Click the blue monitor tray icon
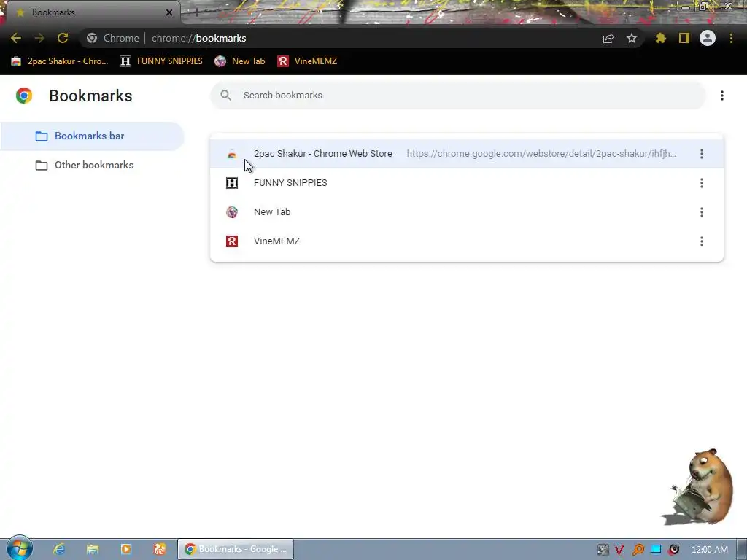 [656, 549]
